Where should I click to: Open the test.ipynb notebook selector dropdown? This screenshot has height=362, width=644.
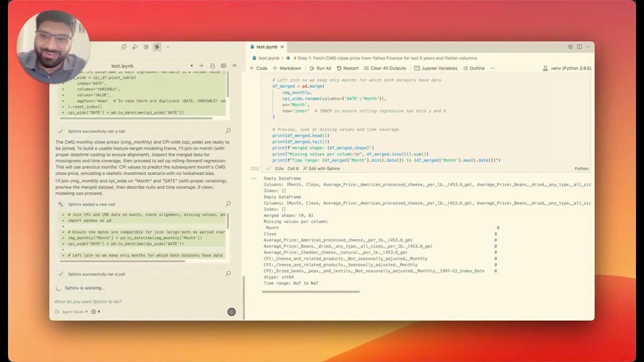click(191, 66)
